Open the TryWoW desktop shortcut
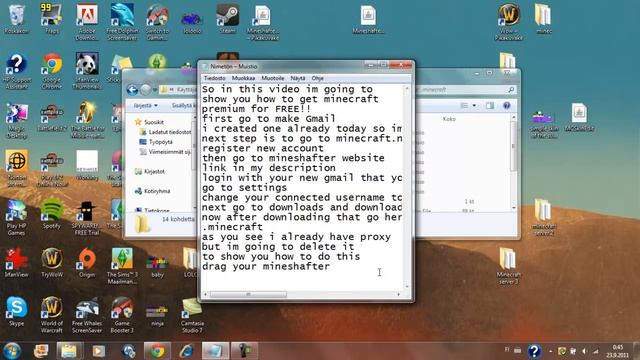 pyautogui.click(x=52, y=262)
